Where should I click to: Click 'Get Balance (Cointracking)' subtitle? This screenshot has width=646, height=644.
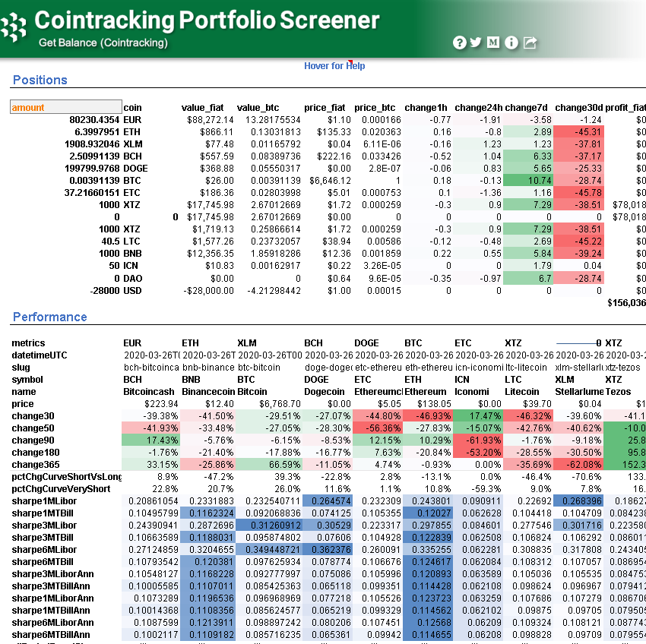tap(103, 43)
